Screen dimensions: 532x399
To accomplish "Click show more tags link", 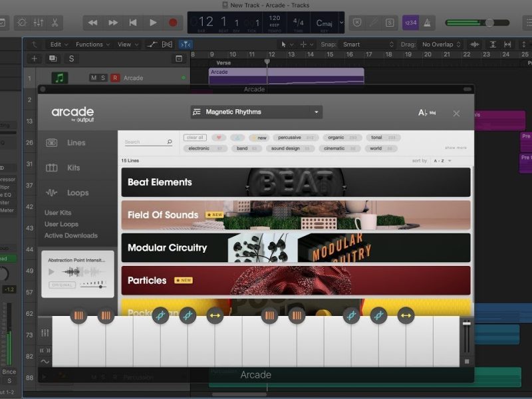I will point(456,148).
